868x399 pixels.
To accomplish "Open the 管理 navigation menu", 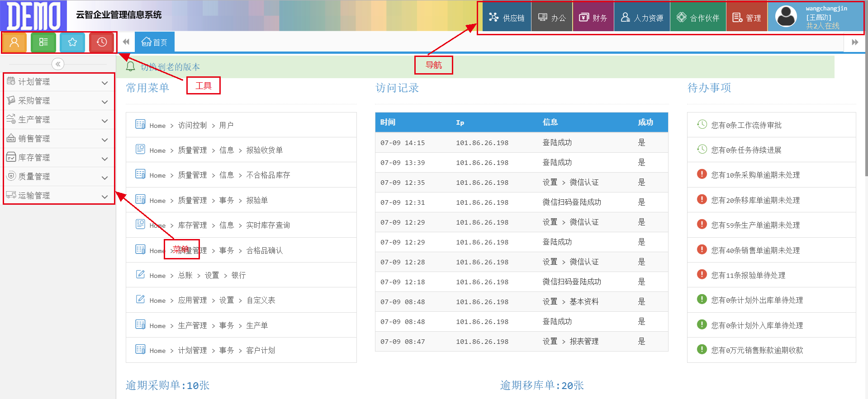I will point(747,17).
